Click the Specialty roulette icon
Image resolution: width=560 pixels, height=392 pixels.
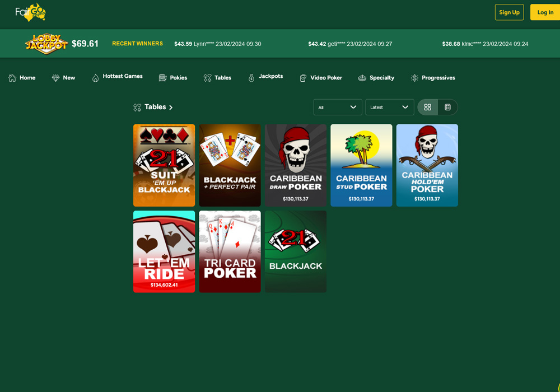[362, 78]
